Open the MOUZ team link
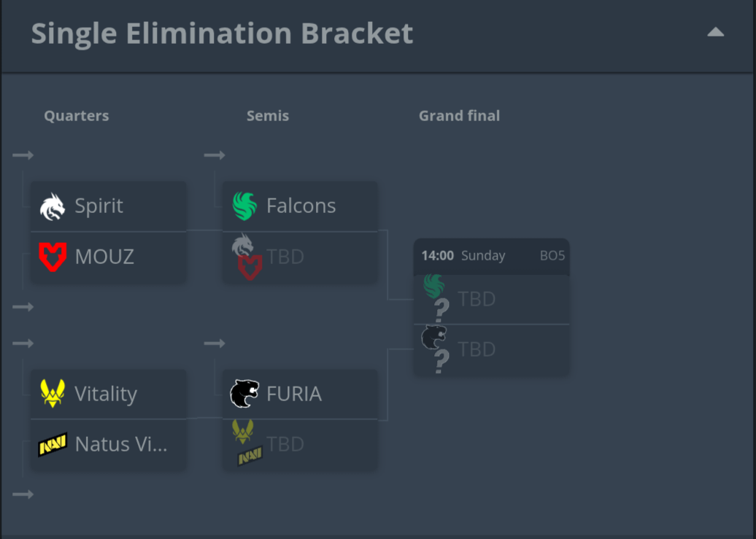This screenshot has width=756, height=539. [x=104, y=257]
